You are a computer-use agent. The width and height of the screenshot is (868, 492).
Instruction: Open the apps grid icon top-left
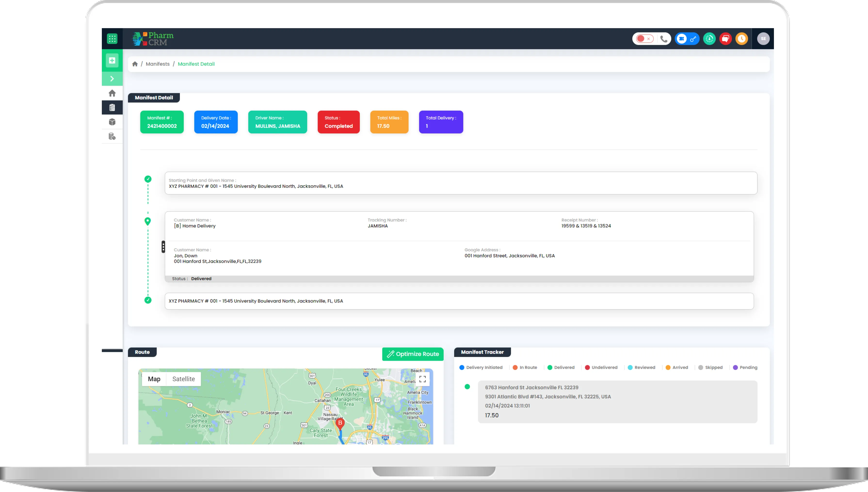pos(113,39)
